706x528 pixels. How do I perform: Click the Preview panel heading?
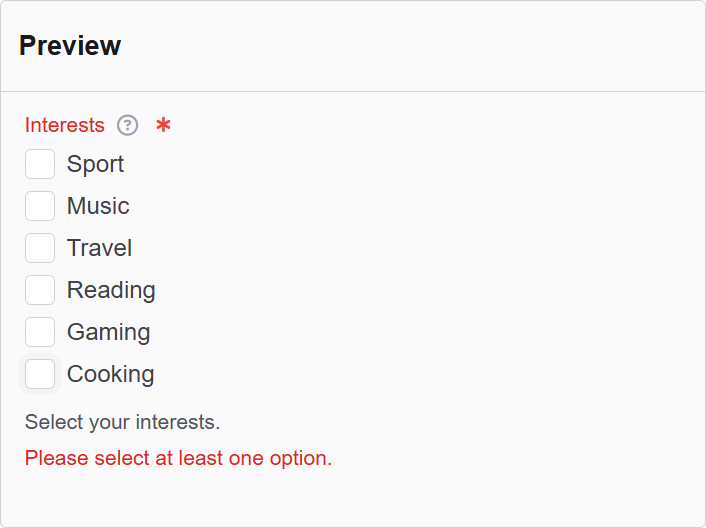(x=70, y=46)
